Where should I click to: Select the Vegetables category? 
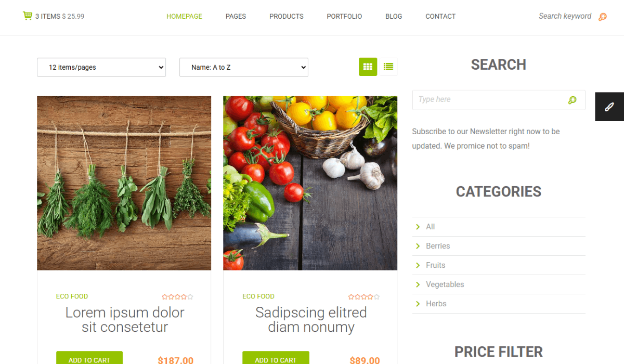click(445, 284)
